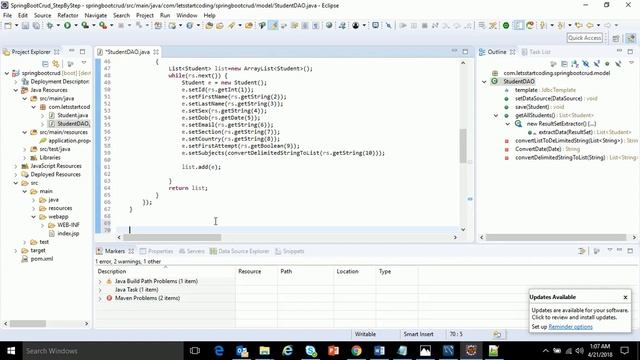
Task: Select application.properties file
Action: coord(69,141)
